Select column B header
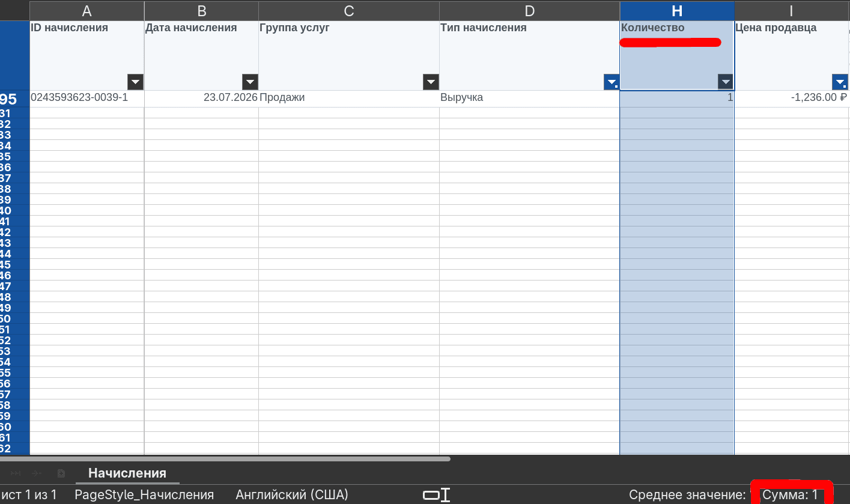The height and width of the screenshot is (504, 850). [x=202, y=11]
